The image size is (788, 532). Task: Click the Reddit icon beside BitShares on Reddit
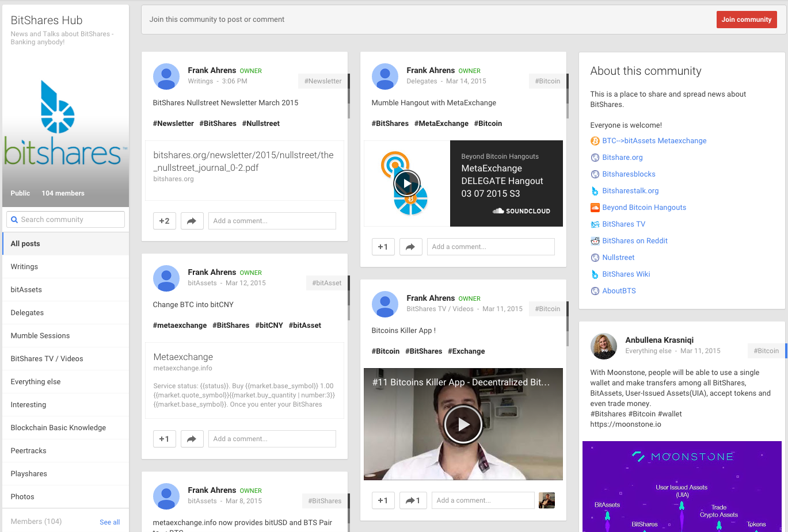click(595, 241)
